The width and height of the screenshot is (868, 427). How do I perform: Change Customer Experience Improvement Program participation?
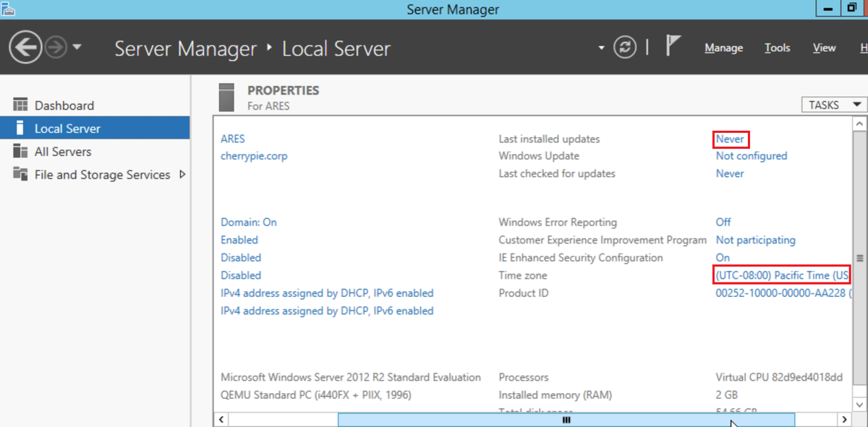(755, 239)
